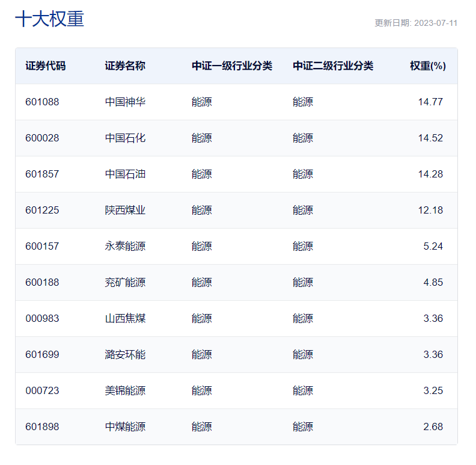Select stock code 601898
The height and width of the screenshot is (465, 476).
42,427
